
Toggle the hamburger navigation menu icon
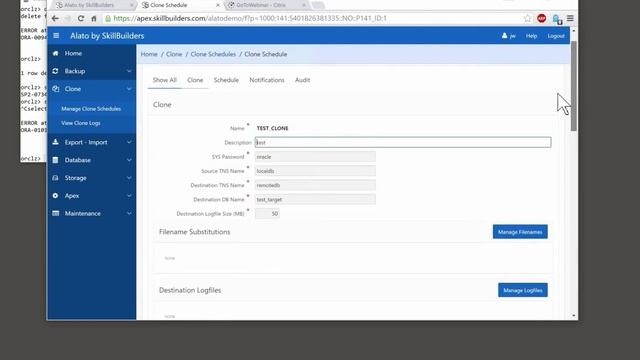click(x=56, y=36)
